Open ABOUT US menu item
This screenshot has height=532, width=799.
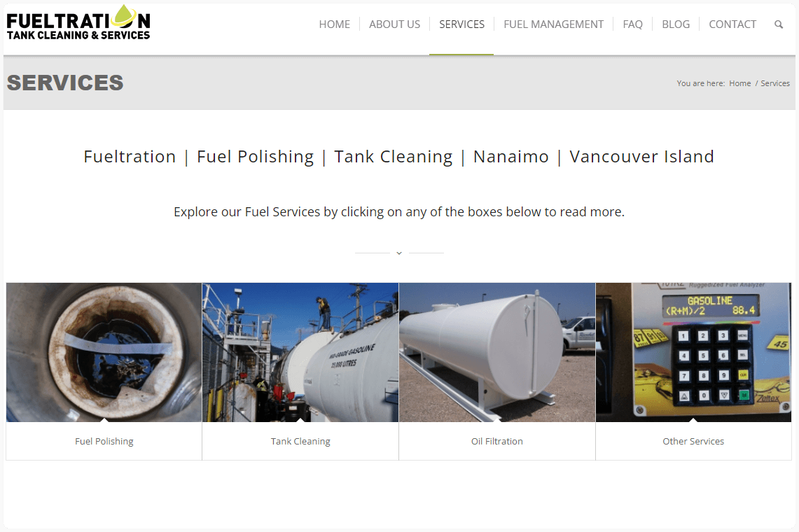(x=394, y=24)
